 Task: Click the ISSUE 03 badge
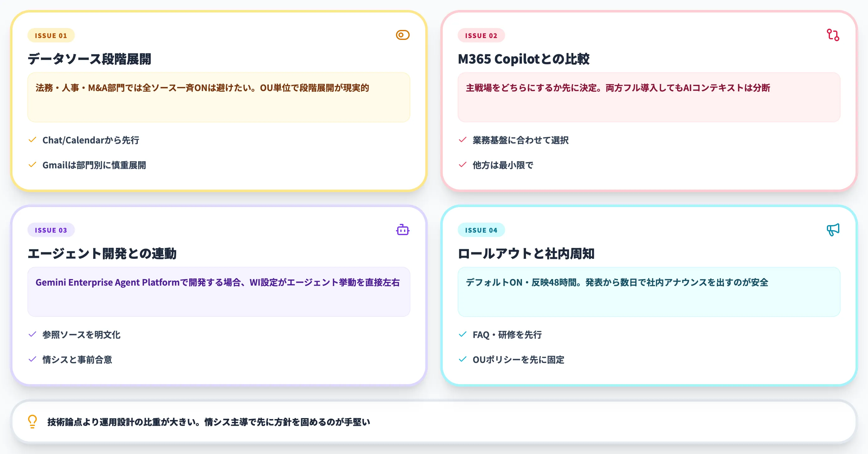pos(51,230)
